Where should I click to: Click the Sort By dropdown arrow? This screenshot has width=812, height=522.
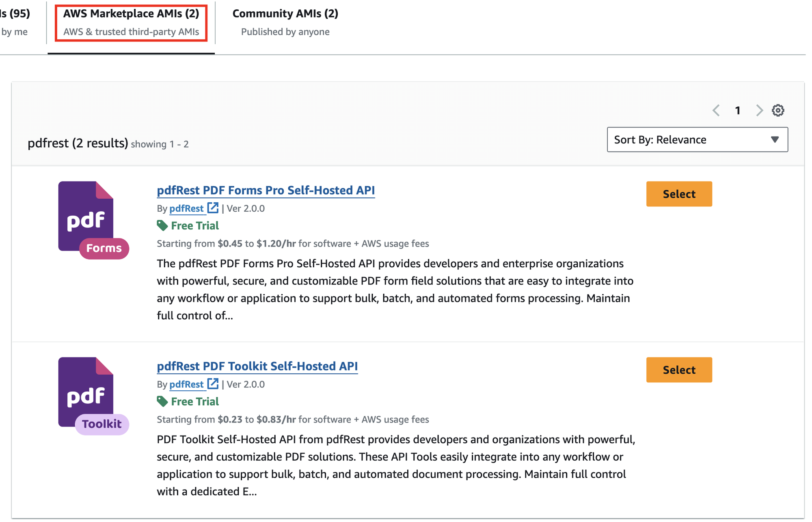[x=775, y=140]
